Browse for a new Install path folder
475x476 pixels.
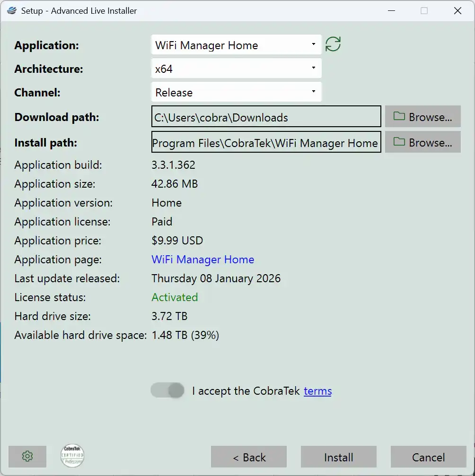point(422,142)
